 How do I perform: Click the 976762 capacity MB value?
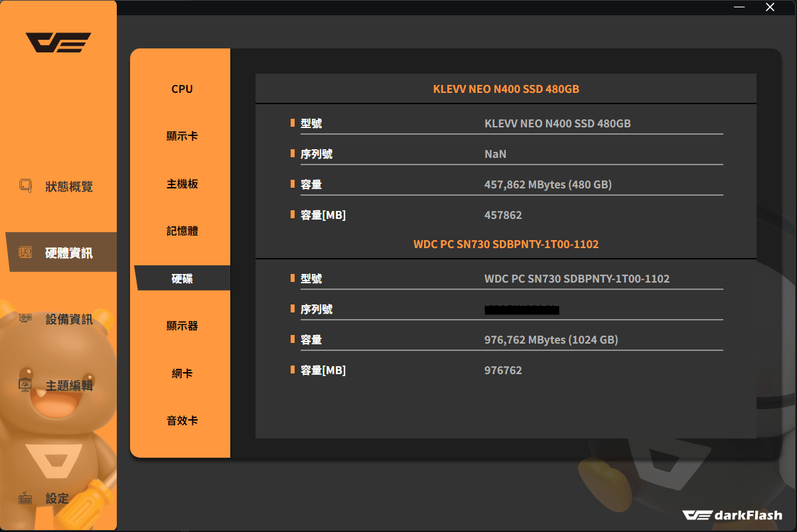(503, 370)
